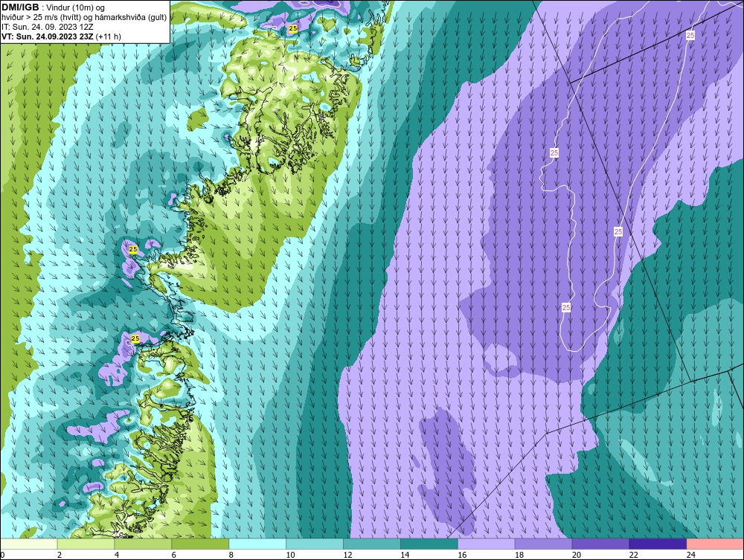Image resolution: width=744 pixels, height=560 pixels.
Task: Click the legend tick label 2
Action: [x=60, y=555]
